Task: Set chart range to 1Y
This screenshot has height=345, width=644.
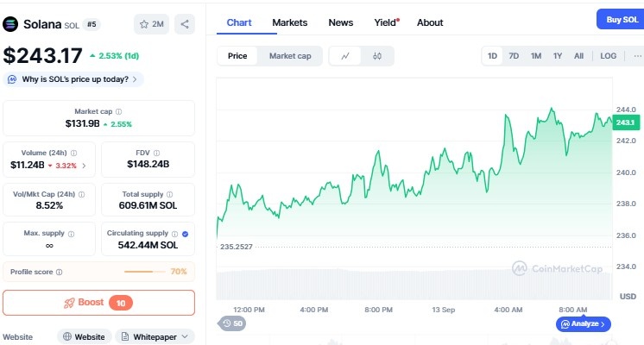Action: coord(558,56)
